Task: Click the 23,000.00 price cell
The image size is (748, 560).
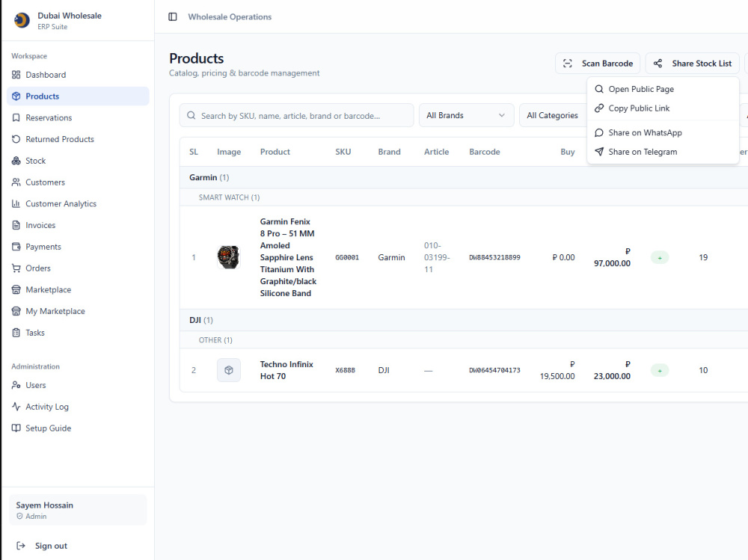Action: click(612, 370)
